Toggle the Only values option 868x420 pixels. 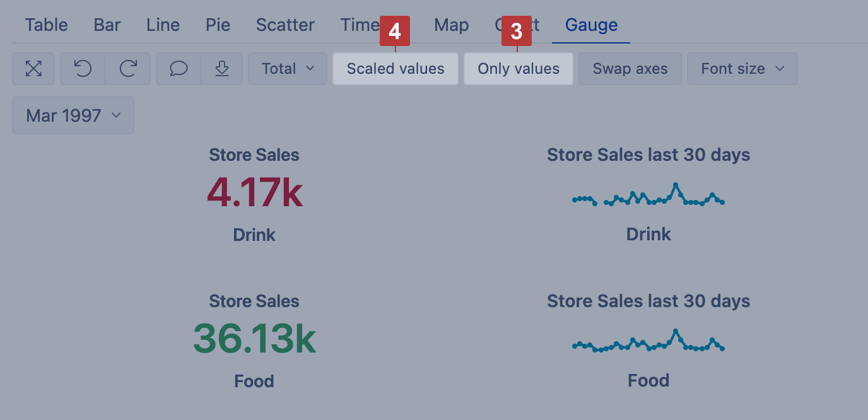click(519, 69)
